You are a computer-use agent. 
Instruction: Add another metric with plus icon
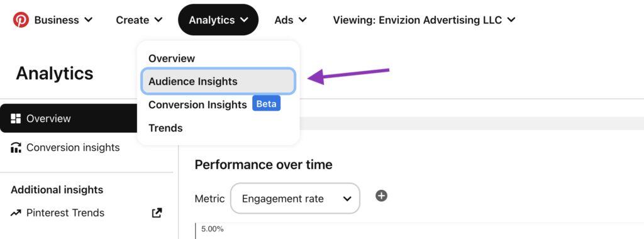point(382,196)
